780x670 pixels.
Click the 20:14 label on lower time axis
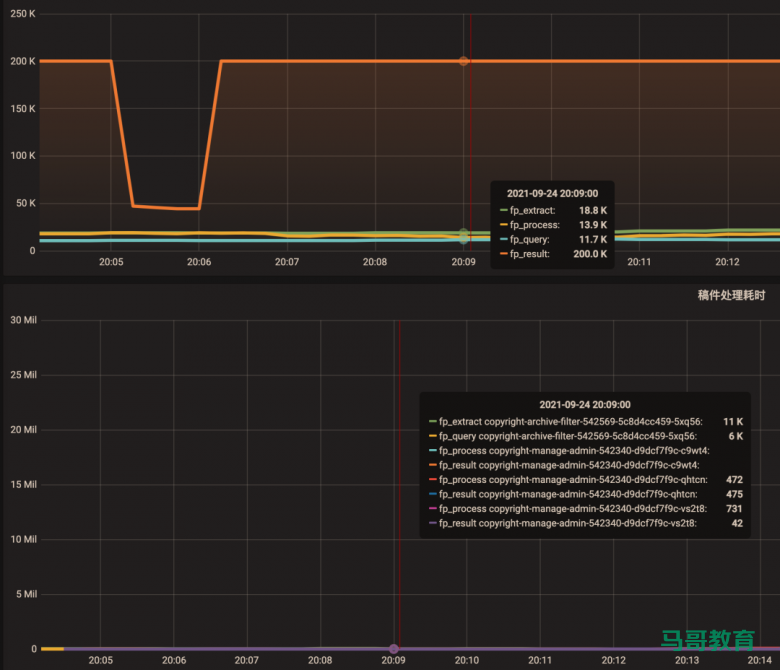[760, 660]
